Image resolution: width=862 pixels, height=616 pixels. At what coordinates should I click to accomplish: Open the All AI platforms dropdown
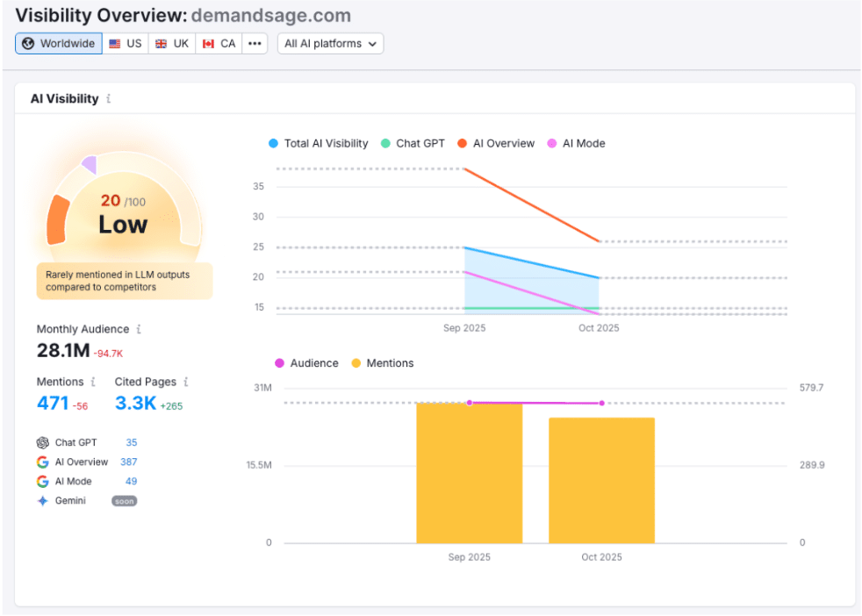click(330, 43)
